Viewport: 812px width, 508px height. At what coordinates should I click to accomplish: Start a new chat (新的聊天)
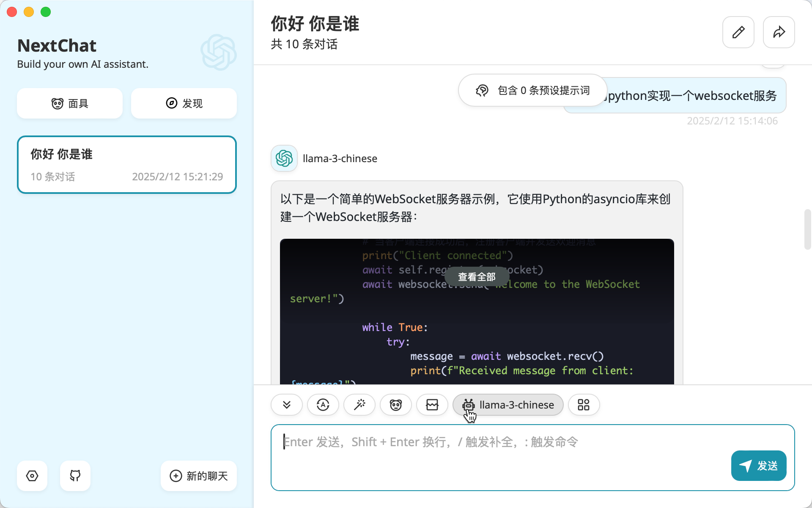tap(199, 476)
